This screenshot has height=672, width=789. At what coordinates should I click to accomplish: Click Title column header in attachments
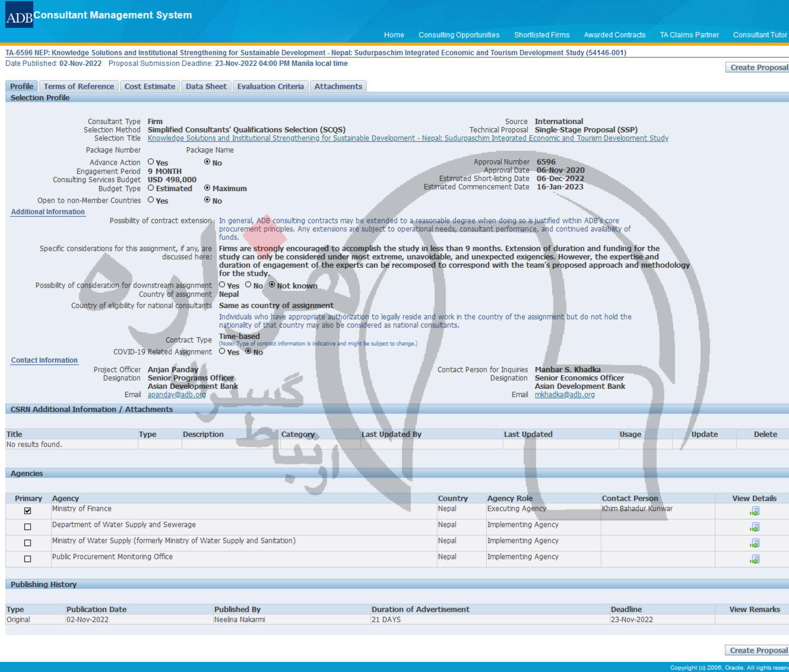click(x=14, y=435)
